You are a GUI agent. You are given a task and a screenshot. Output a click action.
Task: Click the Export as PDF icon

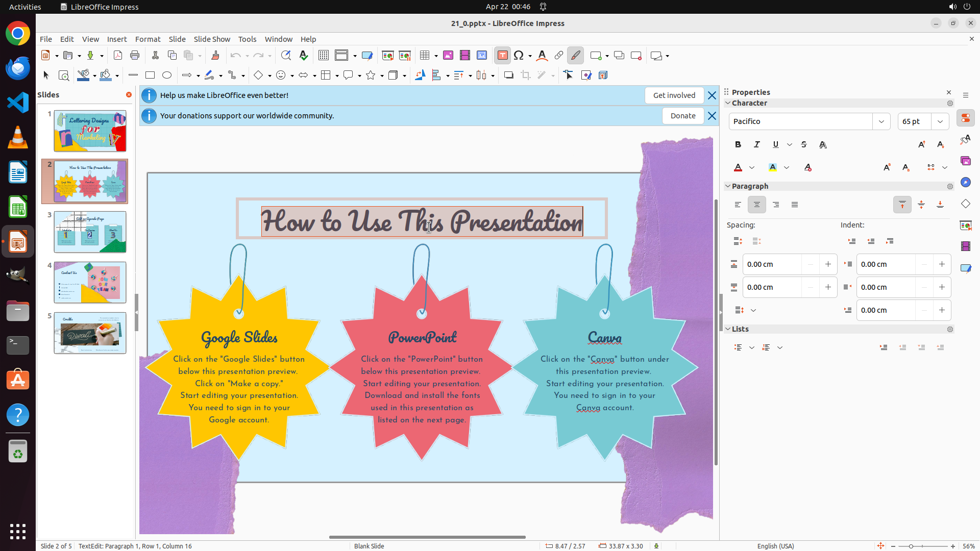[x=118, y=56]
